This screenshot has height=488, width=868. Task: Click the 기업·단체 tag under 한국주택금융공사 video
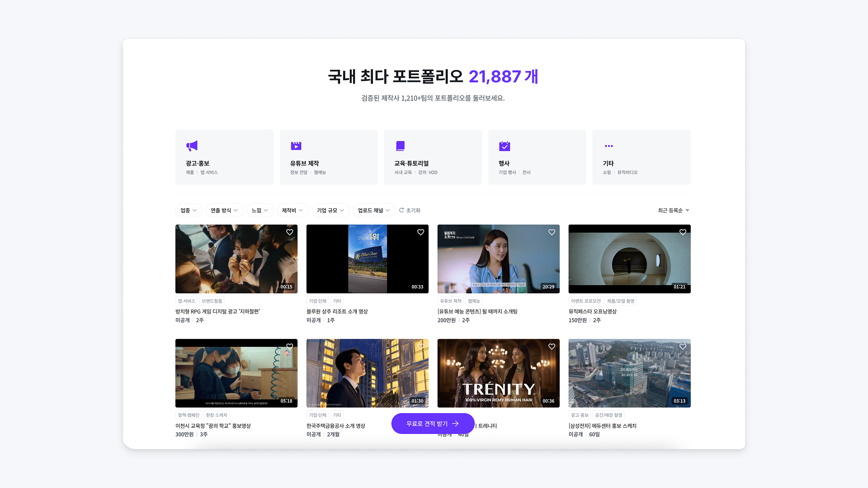coord(317,415)
